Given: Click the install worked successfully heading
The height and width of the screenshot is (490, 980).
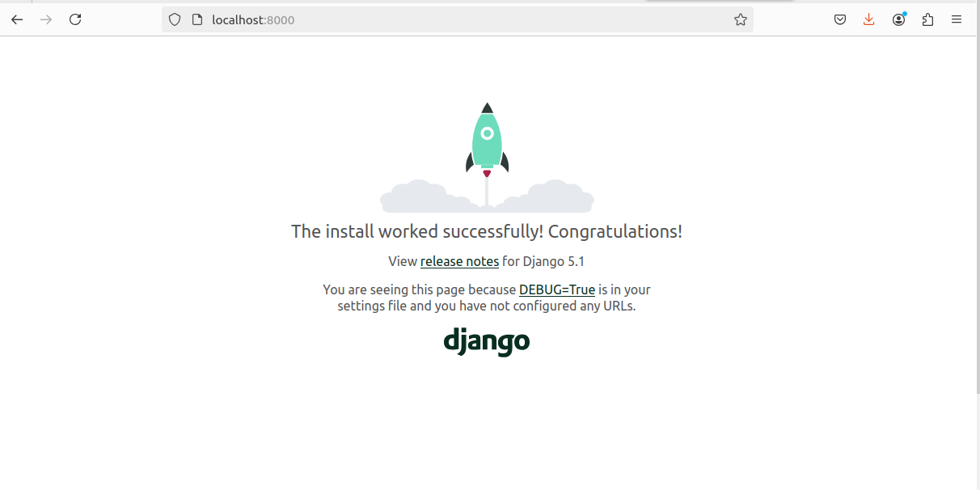Looking at the screenshot, I should click(x=487, y=231).
